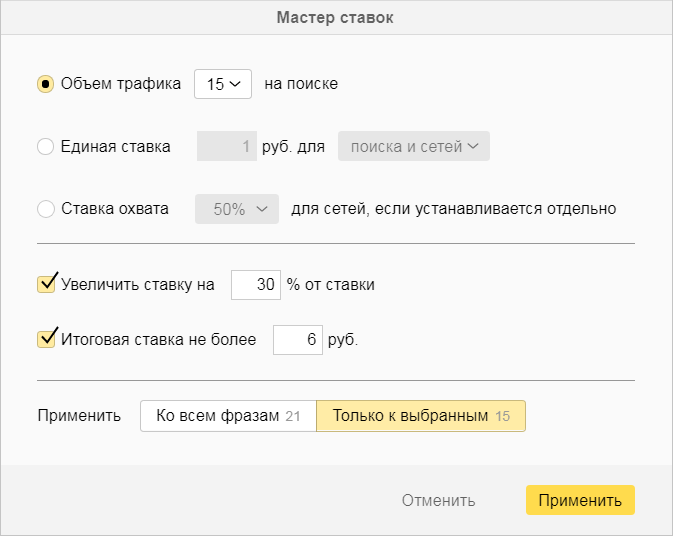Uncheck the Увеличить ставку на checkbox
673x536 pixels.
tap(46, 285)
